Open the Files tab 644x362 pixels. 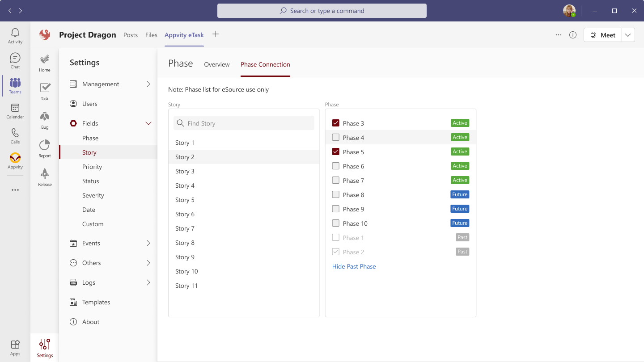[x=151, y=35]
